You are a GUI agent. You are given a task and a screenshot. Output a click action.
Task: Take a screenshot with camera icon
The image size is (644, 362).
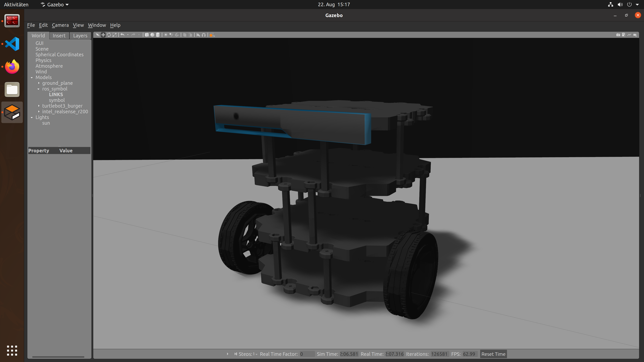[618, 35]
